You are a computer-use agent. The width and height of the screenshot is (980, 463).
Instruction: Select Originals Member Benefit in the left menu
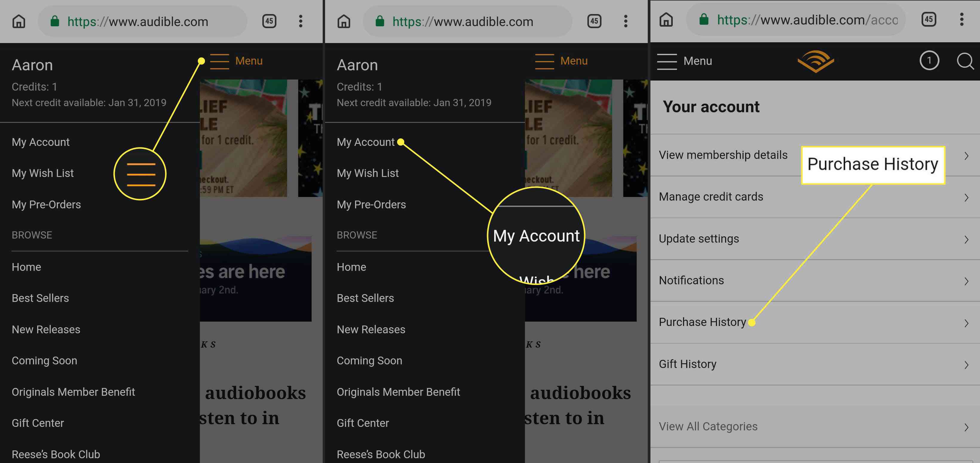[73, 392]
